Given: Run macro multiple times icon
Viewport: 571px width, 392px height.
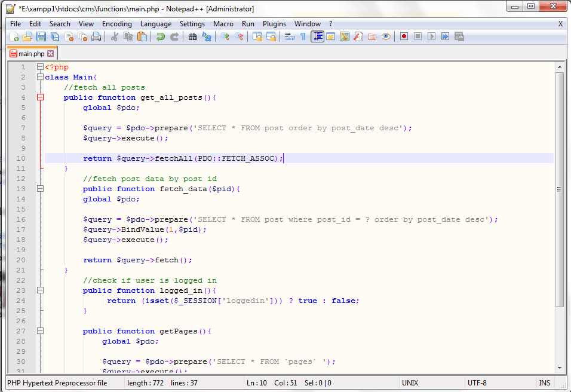Looking at the screenshot, I should (445, 36).
